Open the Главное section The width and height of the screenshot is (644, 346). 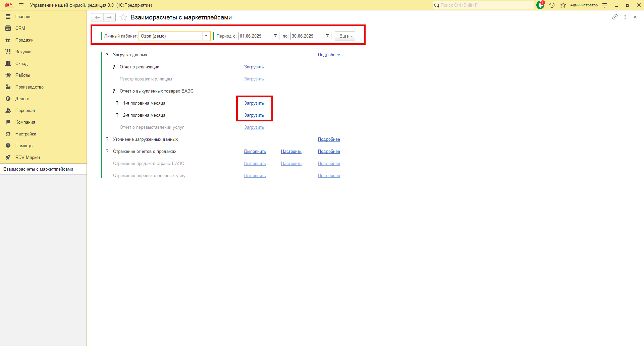(x=43, y=16)
